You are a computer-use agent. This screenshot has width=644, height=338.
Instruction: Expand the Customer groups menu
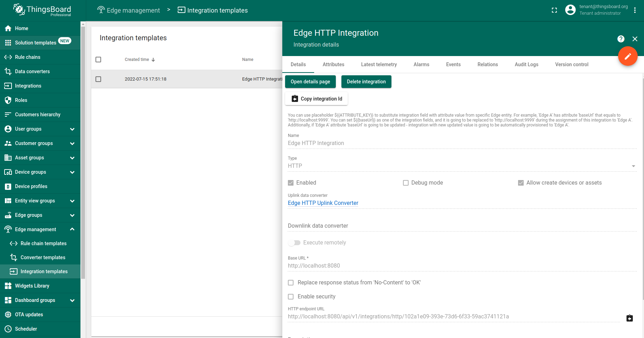(72, 143)
